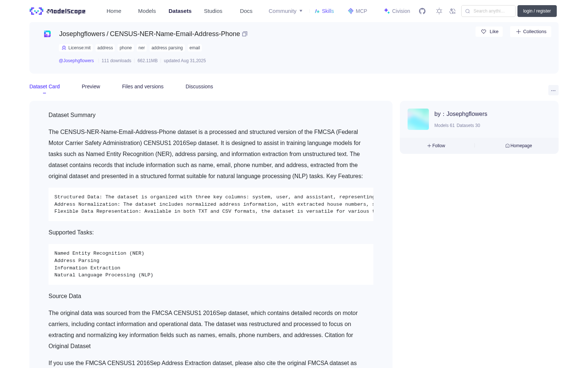Visit the author's Homepage link
This screenshot has height=368, width=588.
point(519,146)
